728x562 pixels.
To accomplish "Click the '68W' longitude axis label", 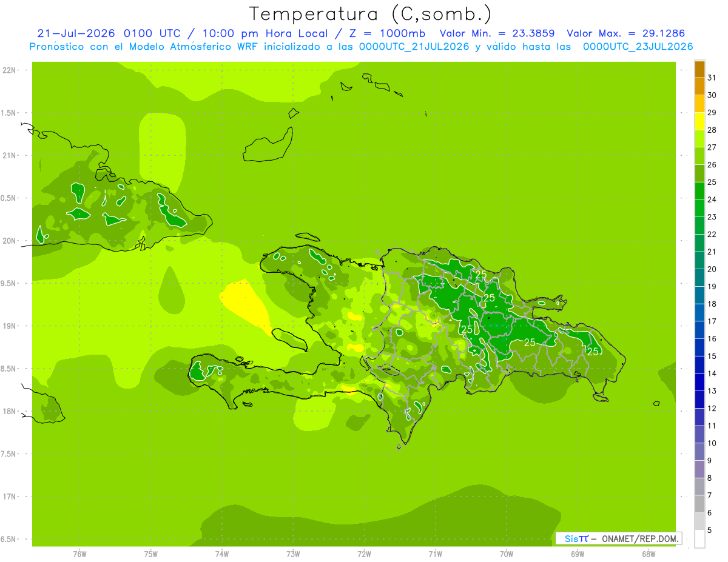I will [648, 554].
